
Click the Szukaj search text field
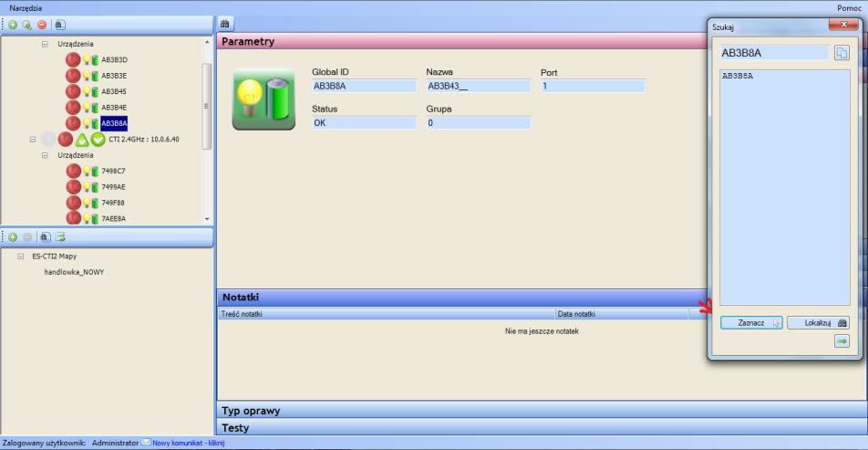774,53
